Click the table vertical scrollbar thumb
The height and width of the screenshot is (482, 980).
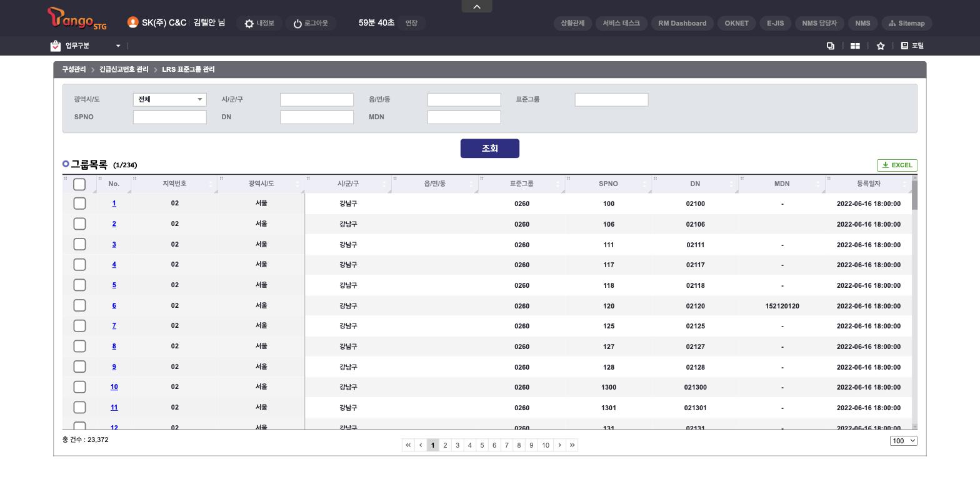[915, 194]
